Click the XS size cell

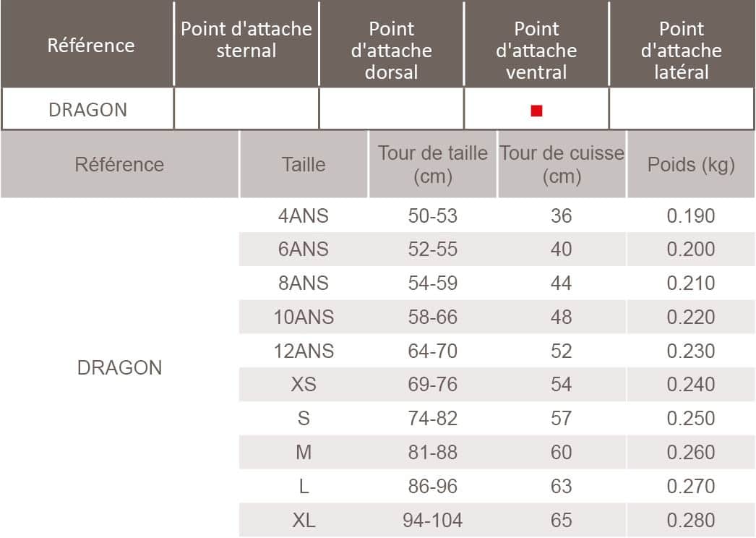[304, 385]
